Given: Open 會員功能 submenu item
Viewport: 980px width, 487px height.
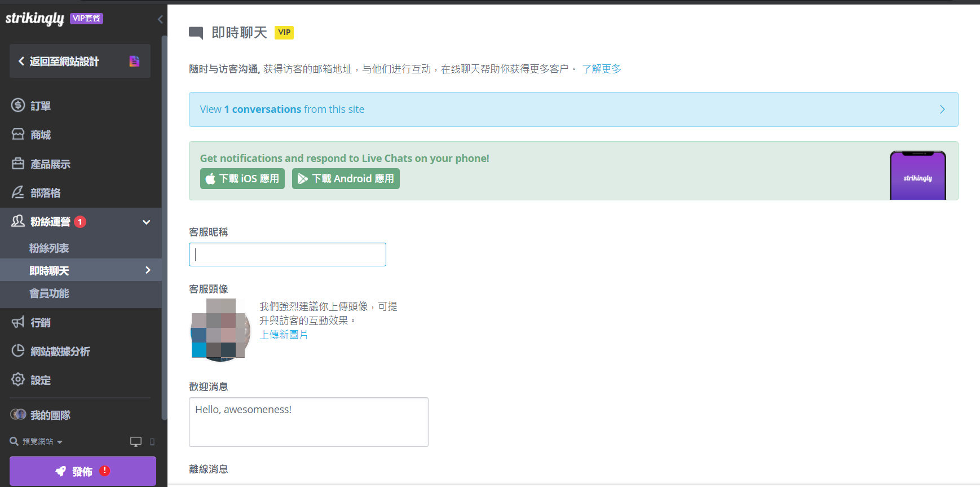Looking at the screenshot, I should pyautogui.click(x=49, y=293).
